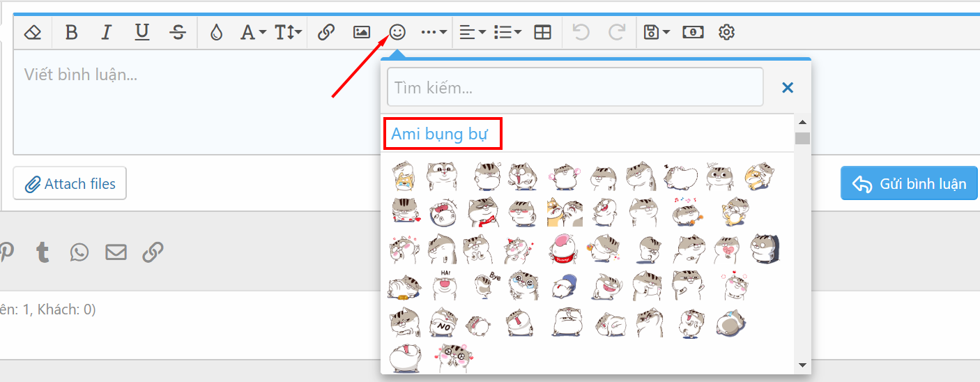Click the Attach files button
The height and width of the screenshot is (382, 980).
pos(70,184)
